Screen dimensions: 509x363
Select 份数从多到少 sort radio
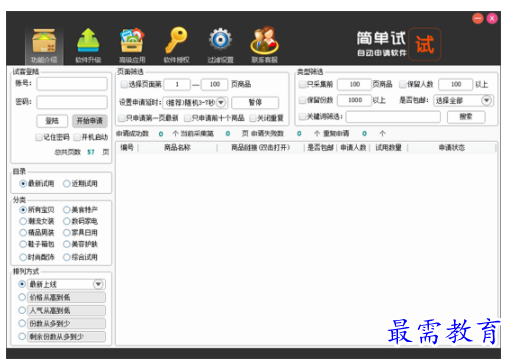click(x=22, y=323)
